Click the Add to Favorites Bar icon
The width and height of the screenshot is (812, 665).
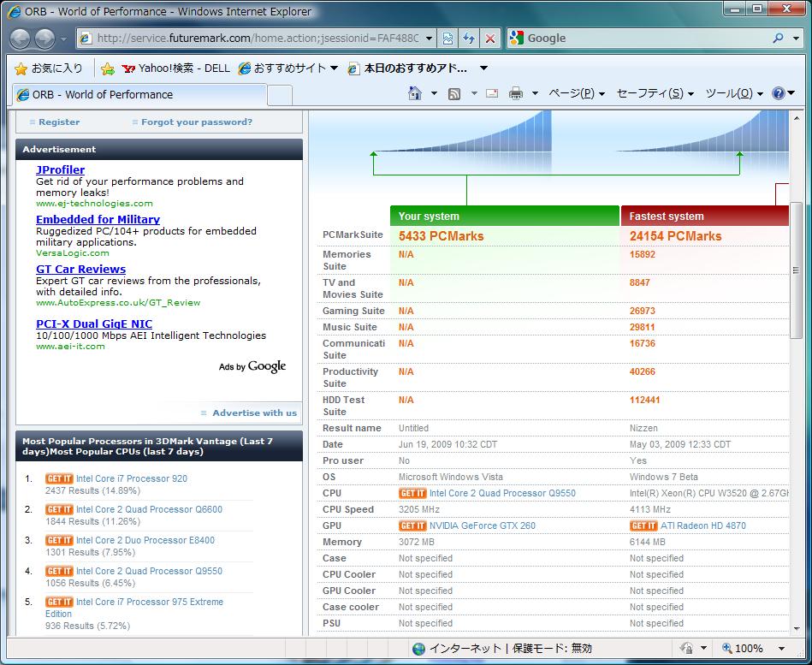click(108, 68)
